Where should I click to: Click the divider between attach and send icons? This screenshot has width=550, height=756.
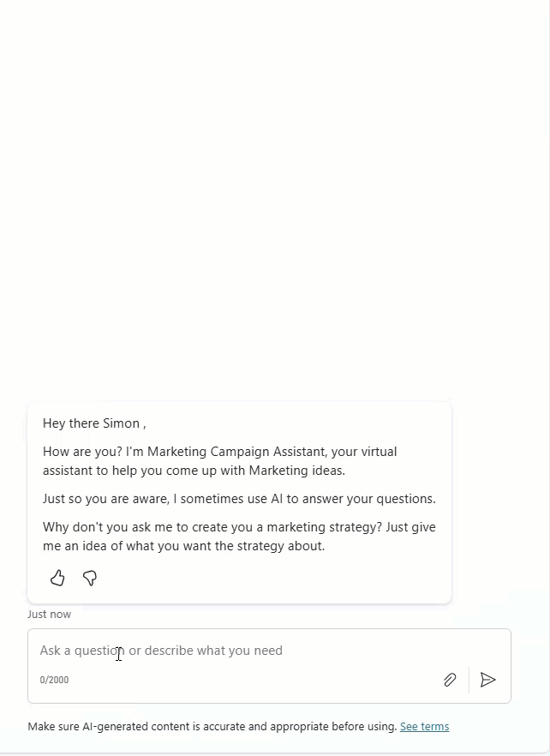tap(469, 680)
